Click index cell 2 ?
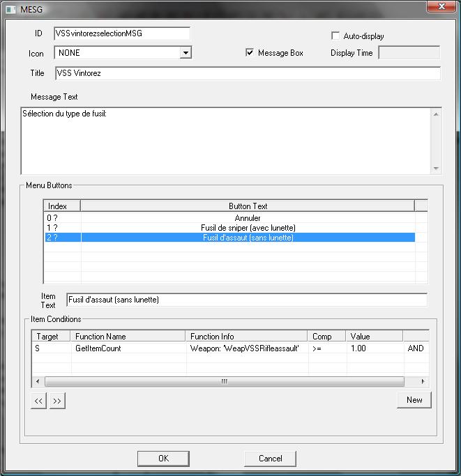Viewport: 461px width, 476px height. 63,238
